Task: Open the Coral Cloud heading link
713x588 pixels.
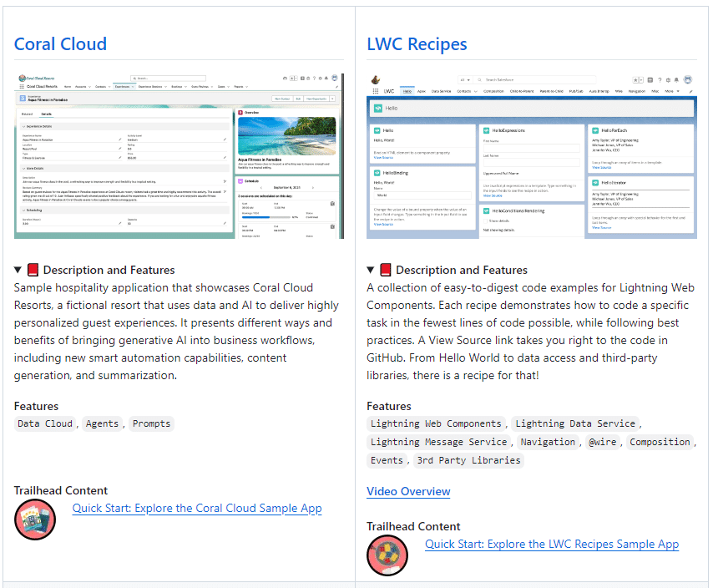Action: click(x=60, y=44)
